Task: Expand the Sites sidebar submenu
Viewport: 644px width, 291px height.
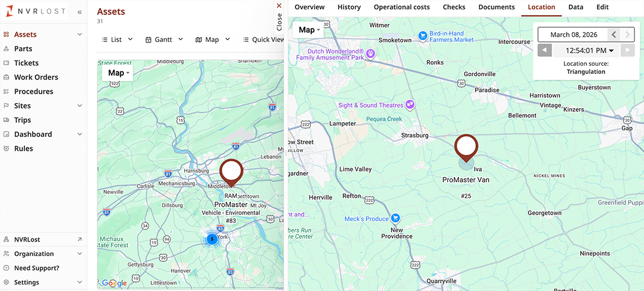Action: [80, 106]
